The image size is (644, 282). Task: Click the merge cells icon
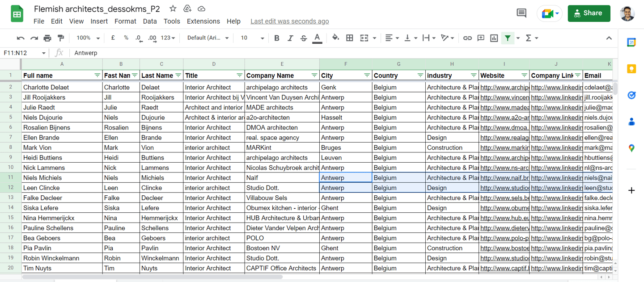coord(364,38)
